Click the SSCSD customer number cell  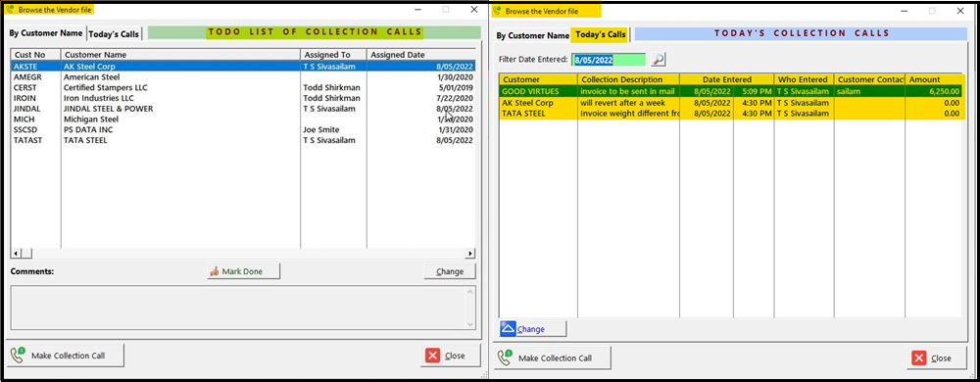click(x=35, y=130)
